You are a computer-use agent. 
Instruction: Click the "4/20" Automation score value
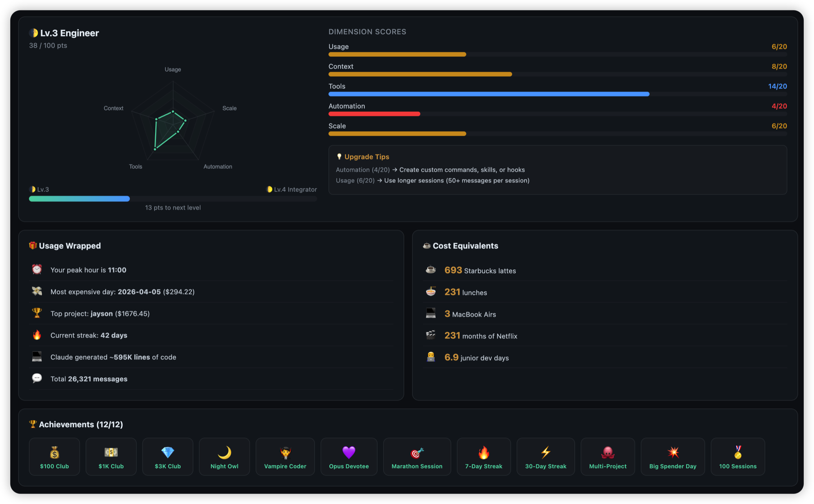tap(779, 106)
